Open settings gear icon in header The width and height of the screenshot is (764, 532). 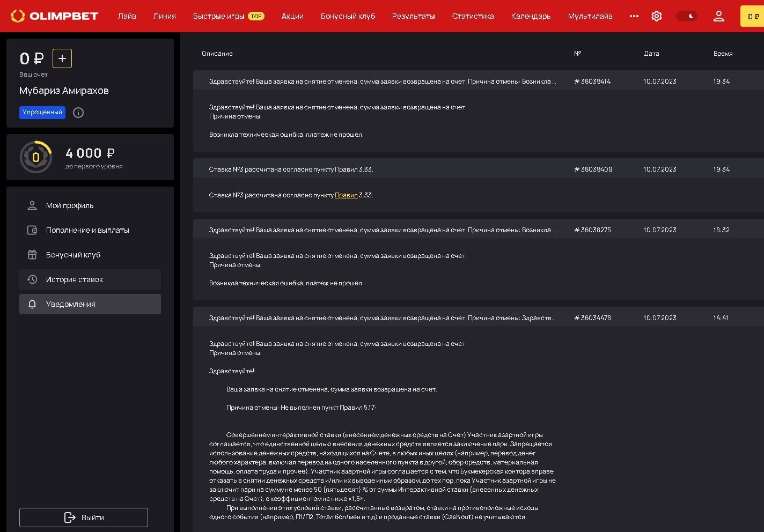tap(656, 16)
